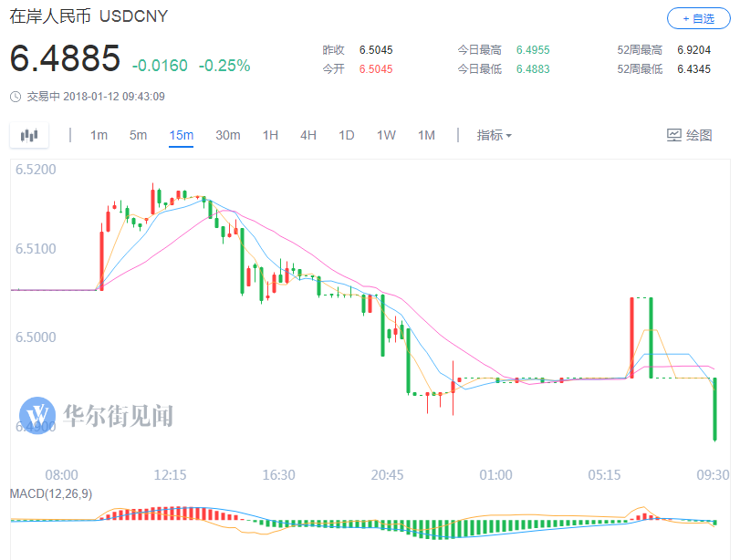
Task: Click the 16:30 time axis label
Action: click(278, 474)
